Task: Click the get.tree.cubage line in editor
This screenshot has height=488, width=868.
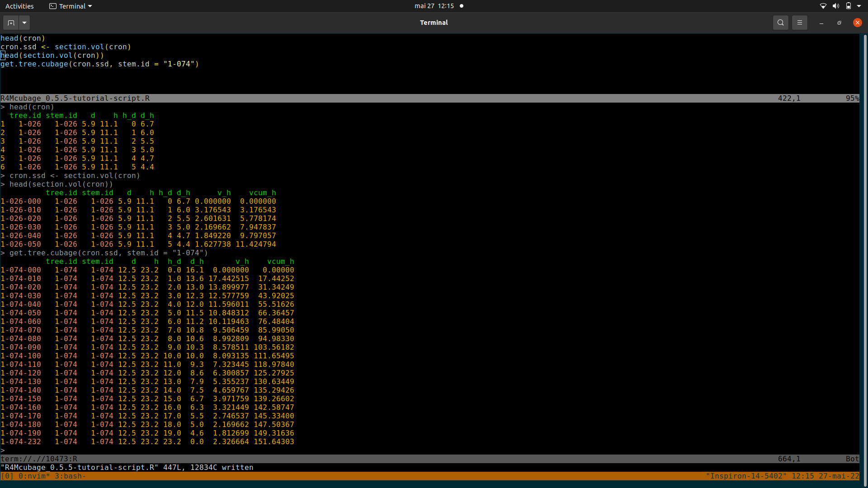Action: click(99, 64)
